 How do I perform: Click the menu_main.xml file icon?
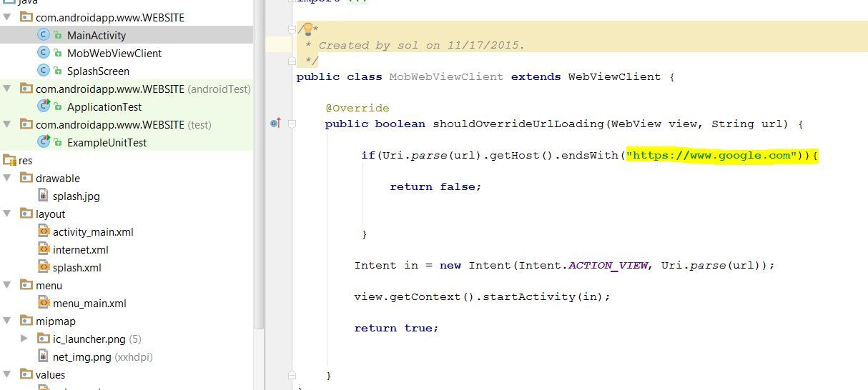point(44,303)
